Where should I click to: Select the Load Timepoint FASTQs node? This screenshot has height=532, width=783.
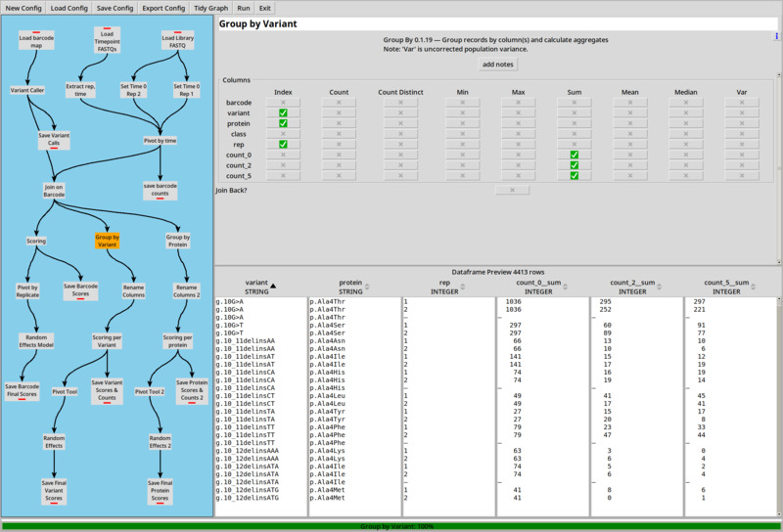click(107, 40)
